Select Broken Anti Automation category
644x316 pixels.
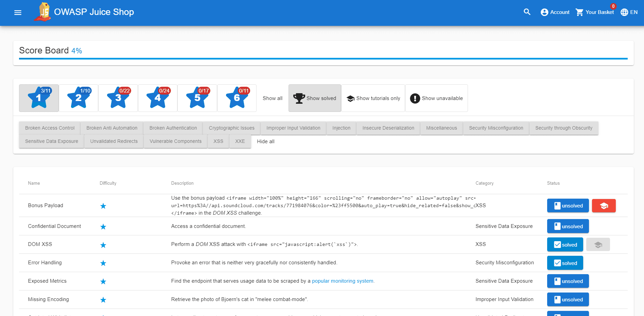tap(112, 128)
